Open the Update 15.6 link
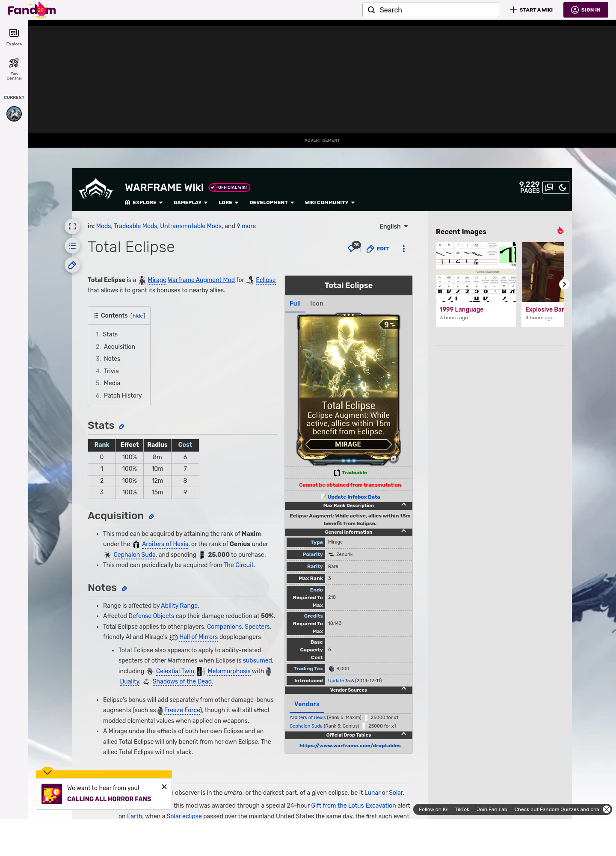The width and height of the screenshot is (616, 856). [341, 681]
